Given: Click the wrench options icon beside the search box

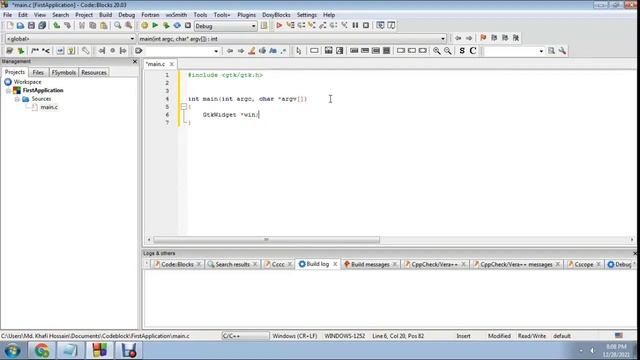Looking at the screenshot, I should coord(562,51).
